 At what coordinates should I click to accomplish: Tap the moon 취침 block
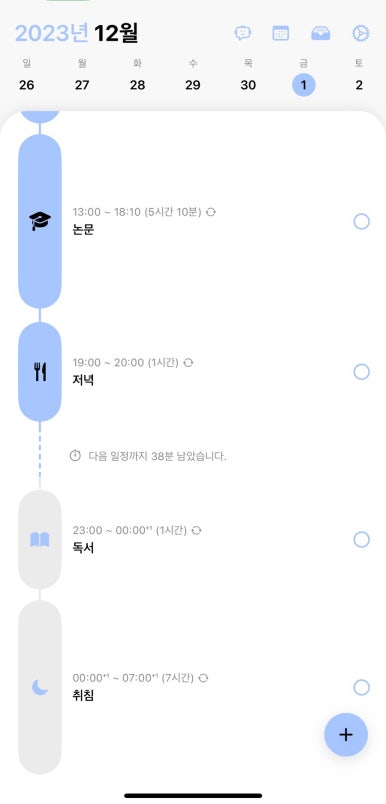point(40,687)
